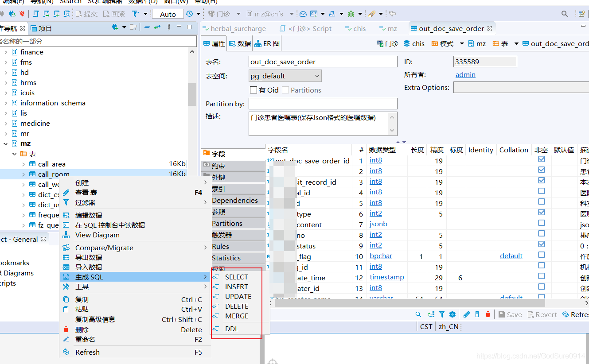Click the filter funnel icon in bottom toolbar
Image resolution: width=589 pixels, height=364 pixels.
pos(442,314)
